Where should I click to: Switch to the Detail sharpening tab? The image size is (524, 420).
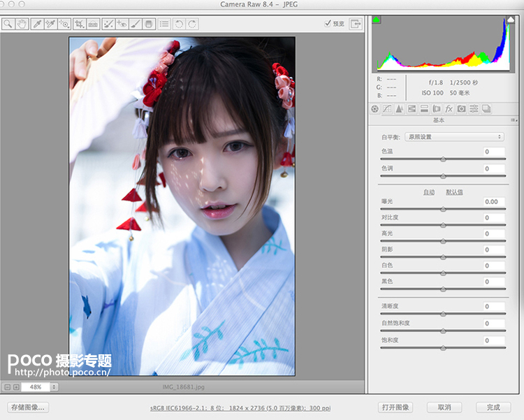400,109
